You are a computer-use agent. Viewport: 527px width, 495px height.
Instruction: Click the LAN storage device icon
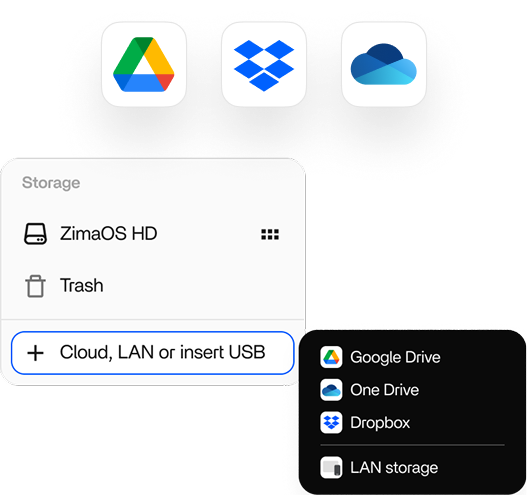tap(331, 467)
